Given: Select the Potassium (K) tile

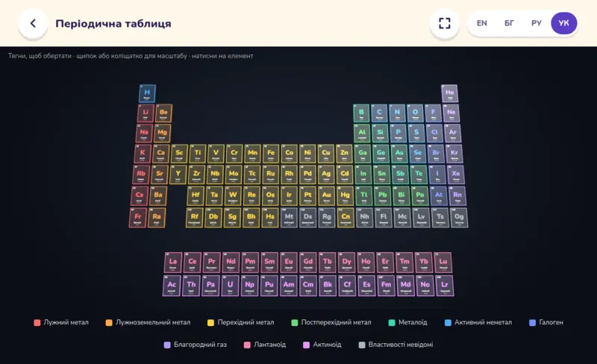Looking at the screenshot, I should (143, 154).
